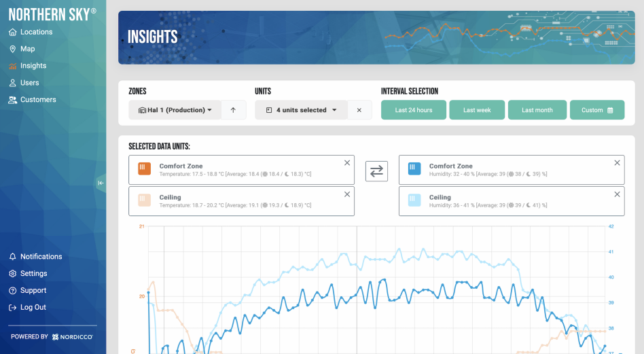Click the blue Comfort Zone humidity icon

pos(414,169)
